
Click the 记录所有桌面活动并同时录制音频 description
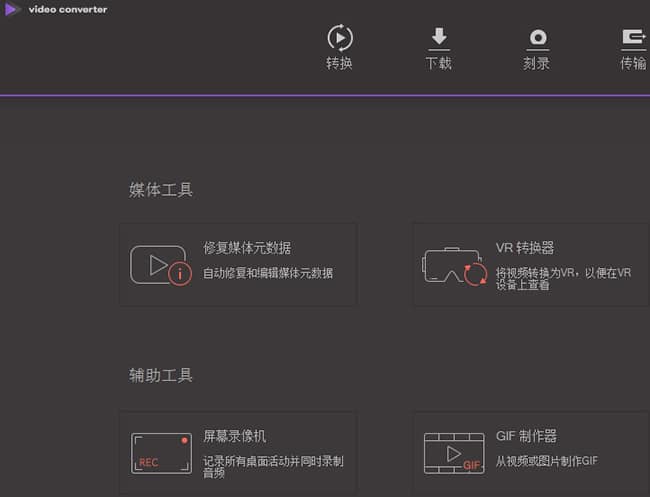273,467
